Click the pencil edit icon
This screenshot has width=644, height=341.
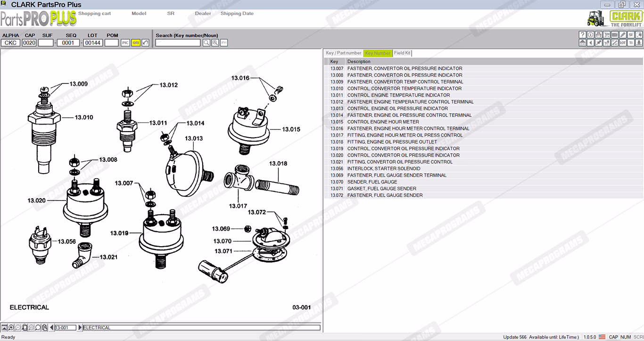(x=622, y=35)
